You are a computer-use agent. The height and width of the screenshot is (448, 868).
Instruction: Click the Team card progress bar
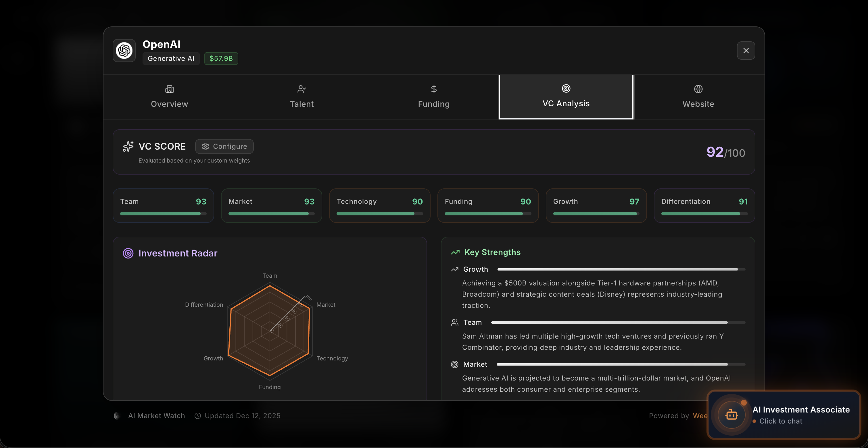coord(163,214)
